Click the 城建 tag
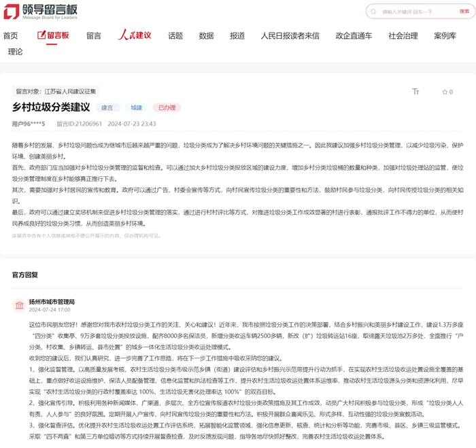Image resolution: width=476 pixels, height=448 pixels. (x=136, y=107)
